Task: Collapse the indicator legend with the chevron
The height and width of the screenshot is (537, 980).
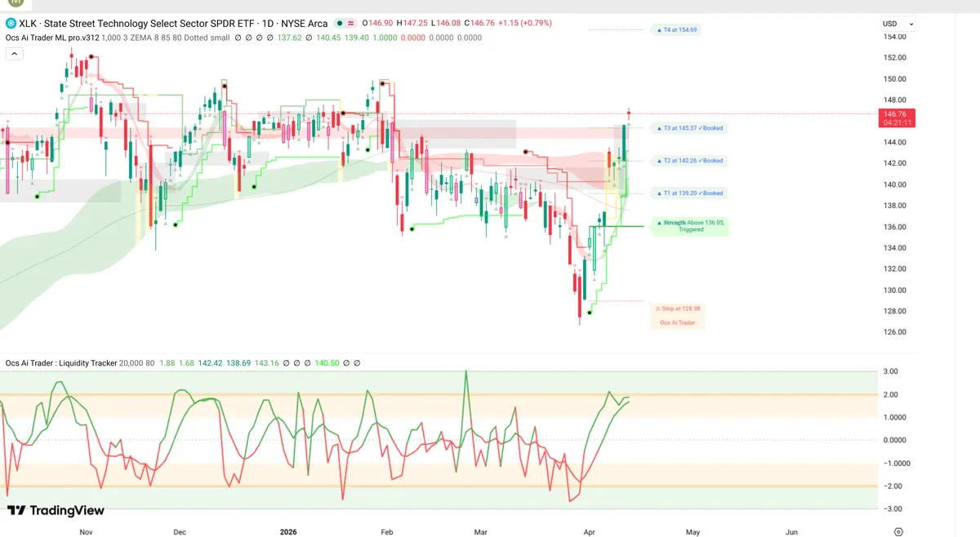Action: click(x=14, y=53)
